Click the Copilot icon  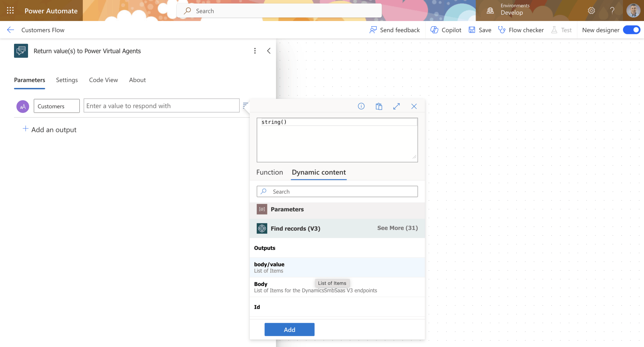tap(434, 30)
